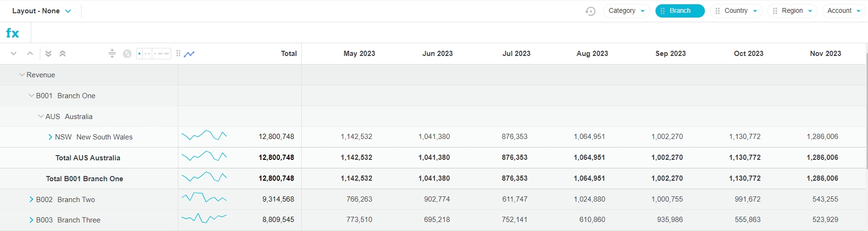This screenshot has width=868, height=231.
Task: Click the compress rows icon
Action: (x=112, y=54)
